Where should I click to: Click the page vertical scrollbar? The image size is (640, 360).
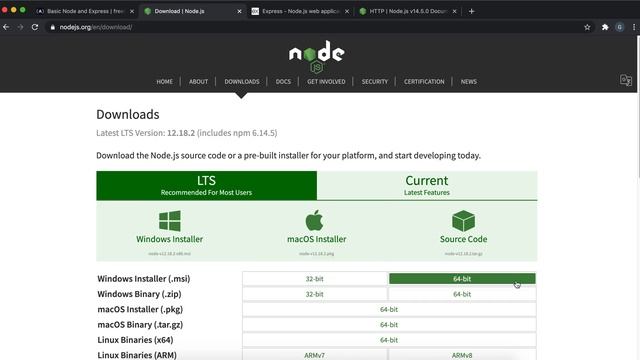638,106
